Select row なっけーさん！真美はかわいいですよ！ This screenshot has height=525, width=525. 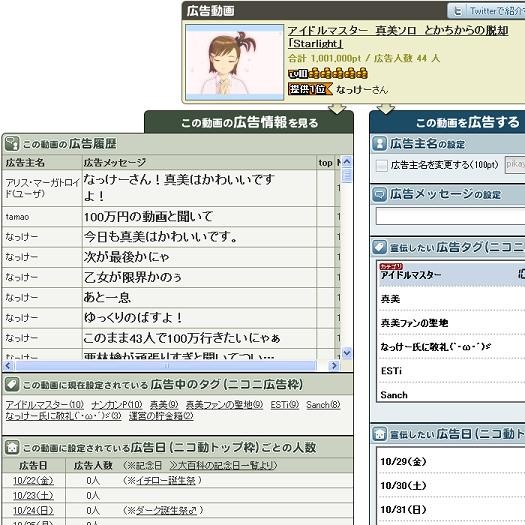point(171,188)
